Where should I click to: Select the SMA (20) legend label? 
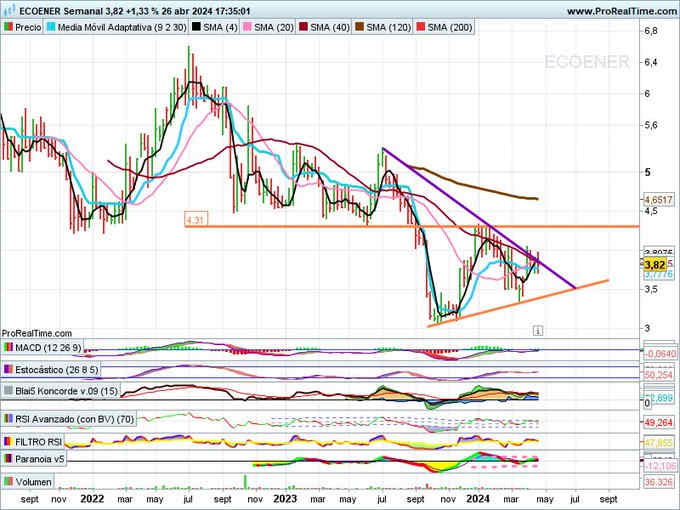click(274, 27)
